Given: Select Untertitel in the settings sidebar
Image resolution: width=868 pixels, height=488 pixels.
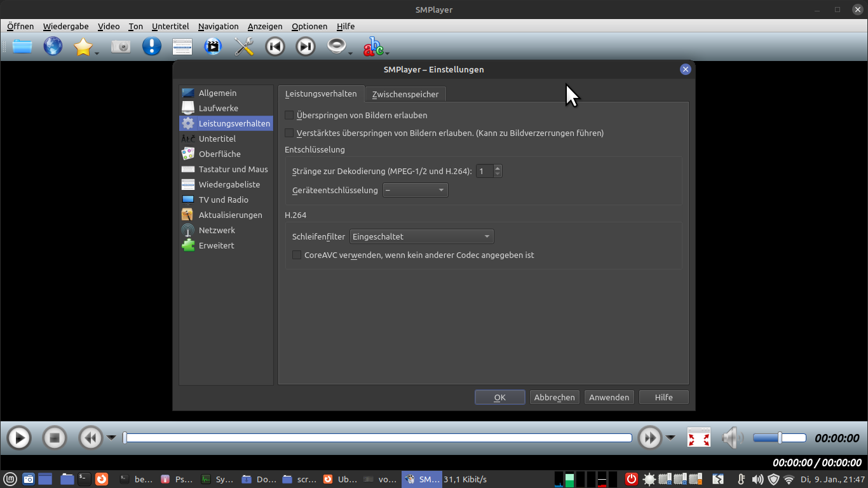Looking at the screenshot, I should (x=226, y=139).
